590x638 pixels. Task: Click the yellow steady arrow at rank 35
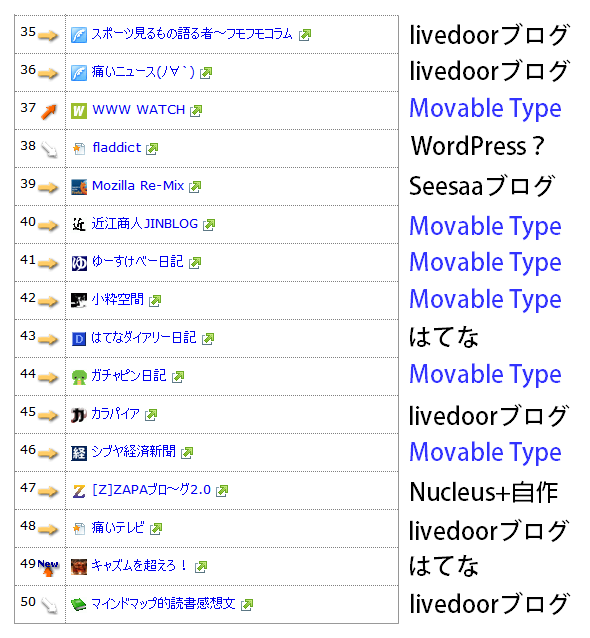click(48, 36)
